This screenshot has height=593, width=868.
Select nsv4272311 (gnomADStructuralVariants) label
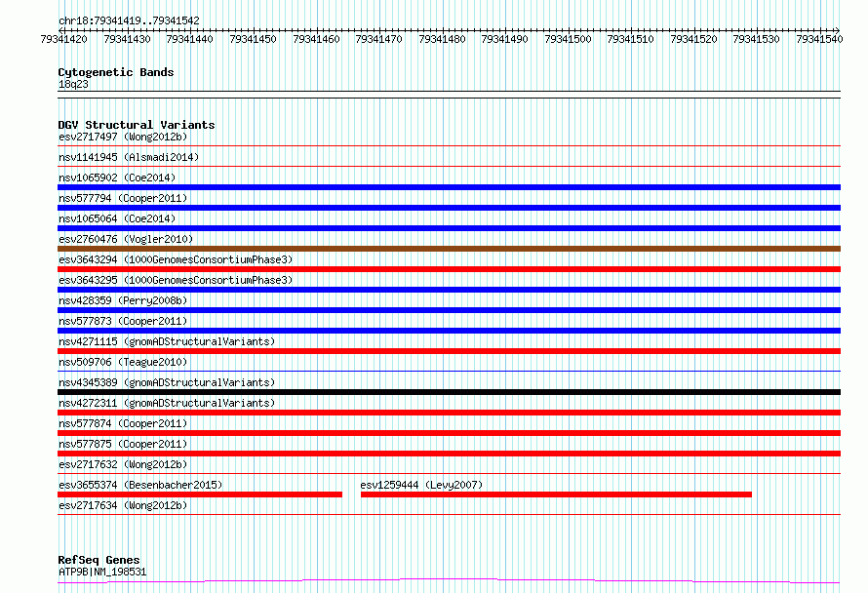[167, 403]
